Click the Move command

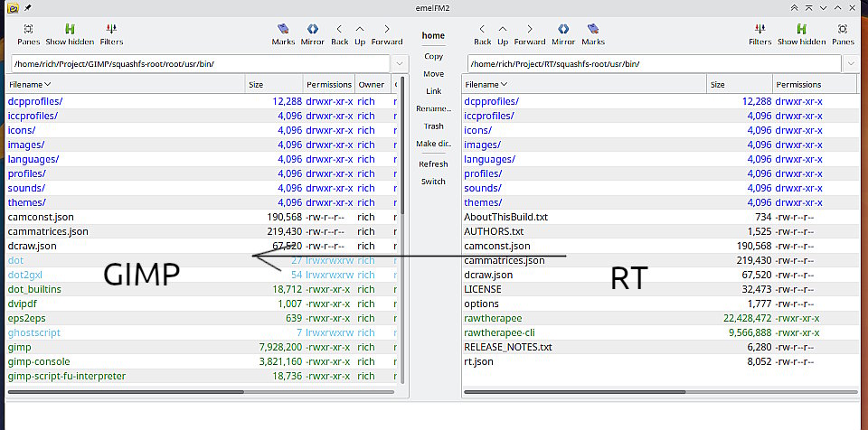(433, 73)
